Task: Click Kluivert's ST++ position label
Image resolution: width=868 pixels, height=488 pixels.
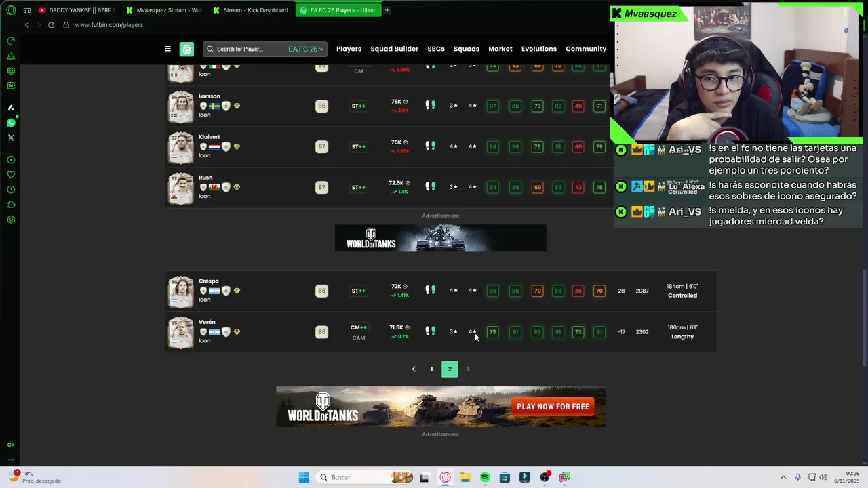Action: click(359, 147)
